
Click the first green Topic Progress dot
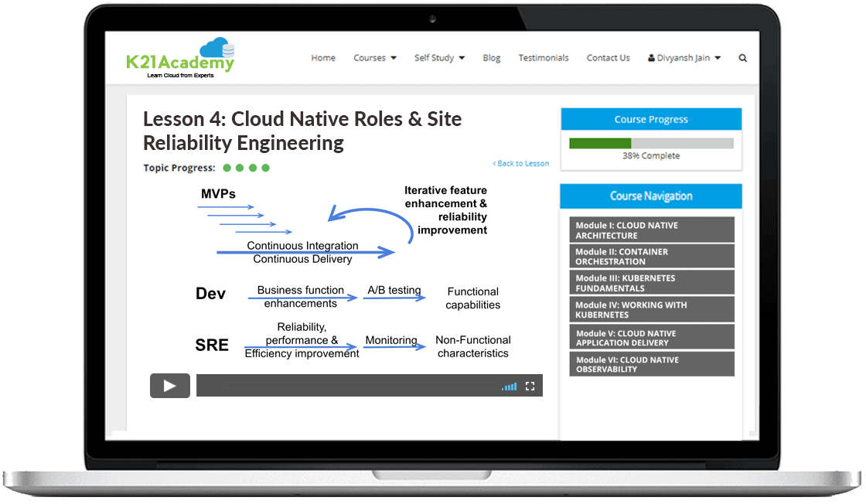227,167
